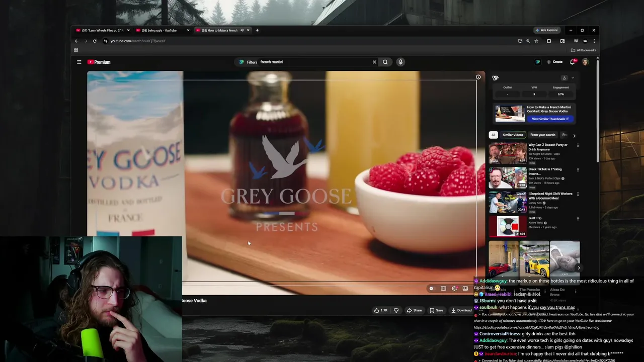
Task: Open the apps grid in bookmarks bar
Action: click(x=76, y=50)
